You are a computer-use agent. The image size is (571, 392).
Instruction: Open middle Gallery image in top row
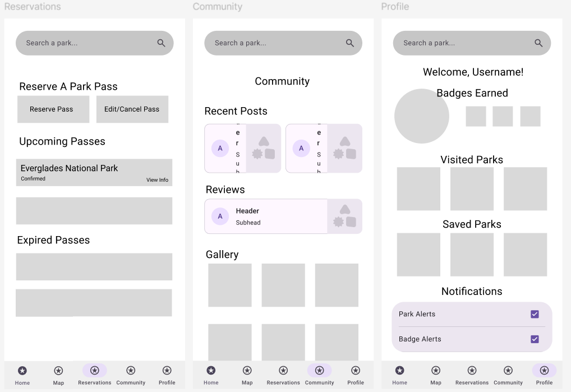(x=283, y=285)
